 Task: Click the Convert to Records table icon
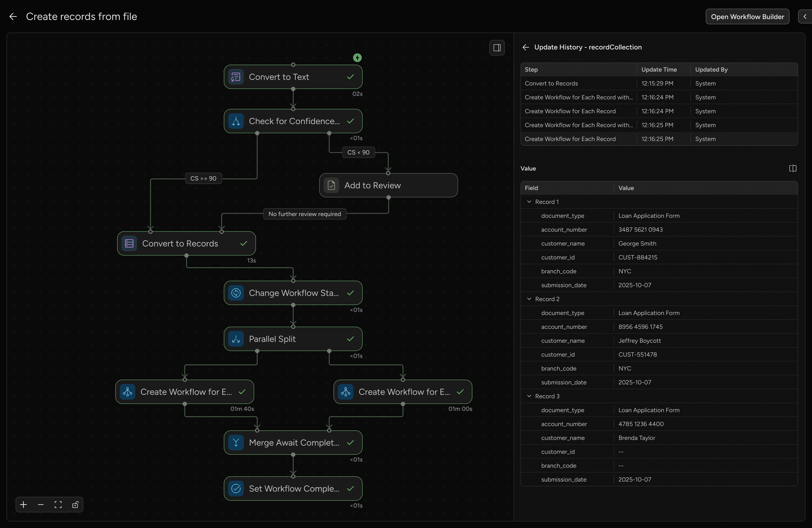(x=129, y=243)
